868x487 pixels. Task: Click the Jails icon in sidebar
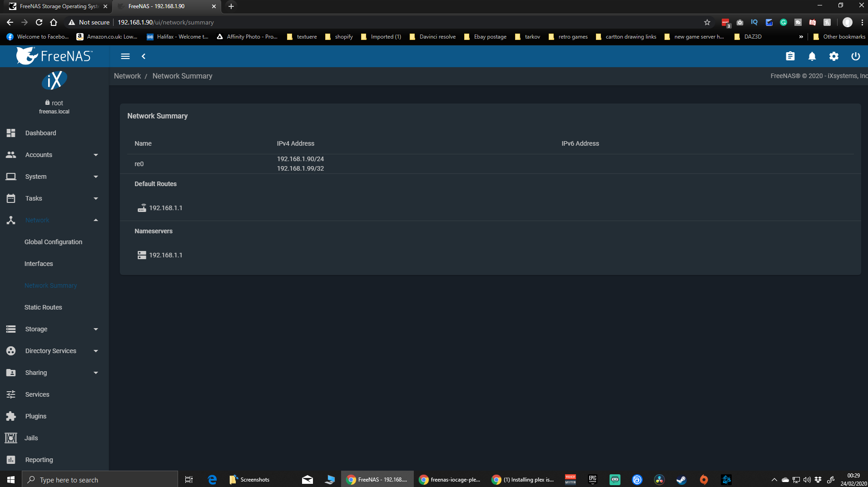pos(11,438)
